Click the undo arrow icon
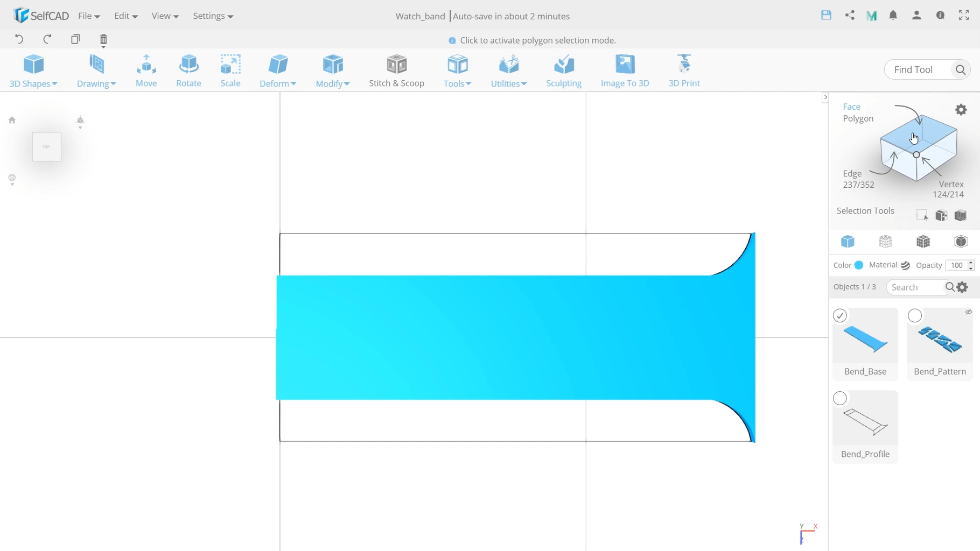This screenshot has height=551, width=980. tap(19, 39)
